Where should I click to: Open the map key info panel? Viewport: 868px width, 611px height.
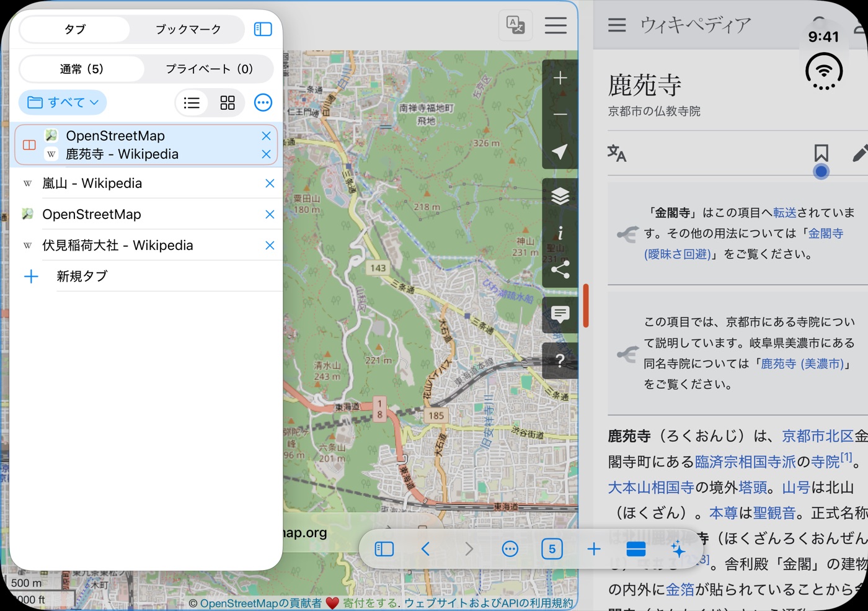click(560, 233)
